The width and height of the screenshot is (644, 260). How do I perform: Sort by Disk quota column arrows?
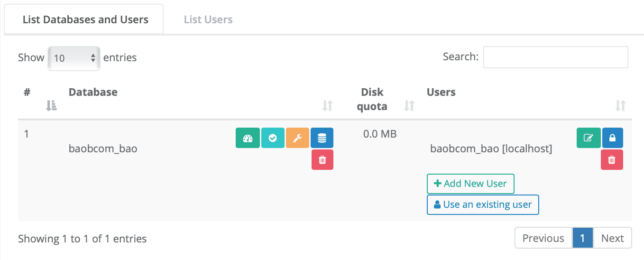pos(409,106)
